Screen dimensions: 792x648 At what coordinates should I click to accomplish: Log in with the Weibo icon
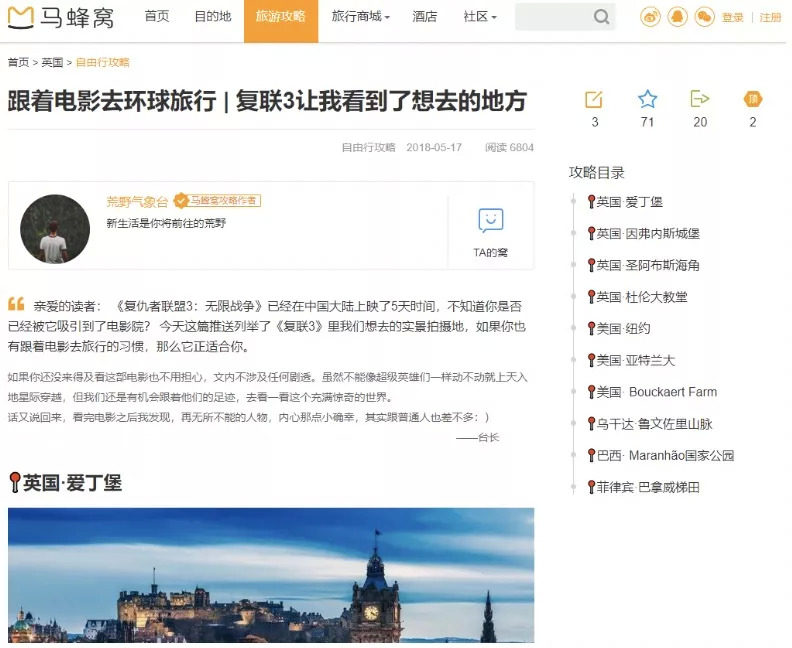(x=650, y=17)
